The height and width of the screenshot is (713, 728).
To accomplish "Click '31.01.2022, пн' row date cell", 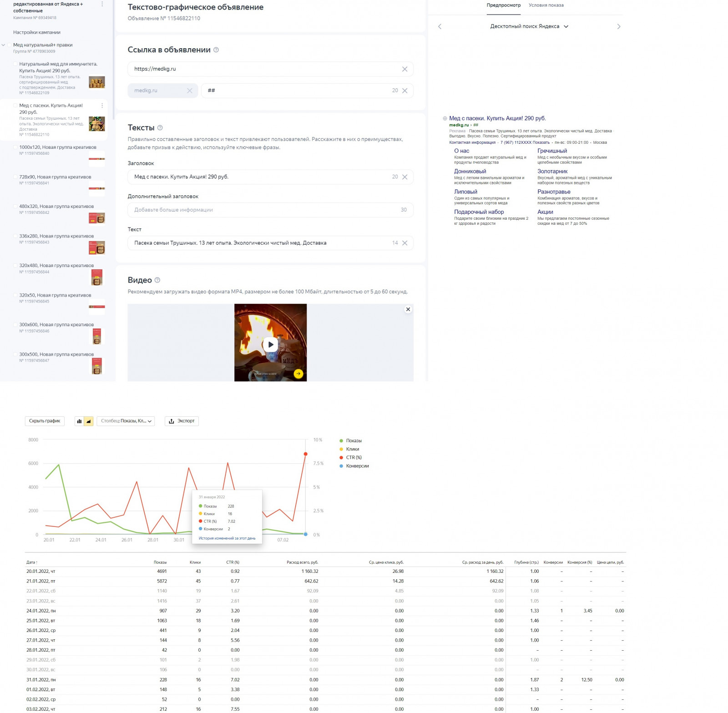I will 41,680.
